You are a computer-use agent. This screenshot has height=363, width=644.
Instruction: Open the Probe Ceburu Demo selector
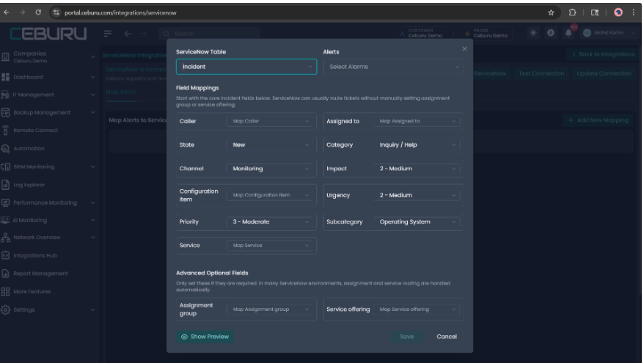point(487,33)
